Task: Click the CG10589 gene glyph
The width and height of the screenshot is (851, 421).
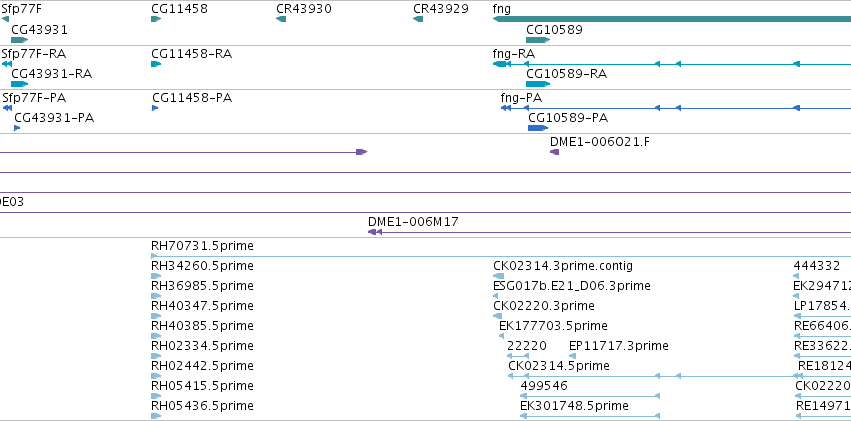Action: [x=538, y=40]
